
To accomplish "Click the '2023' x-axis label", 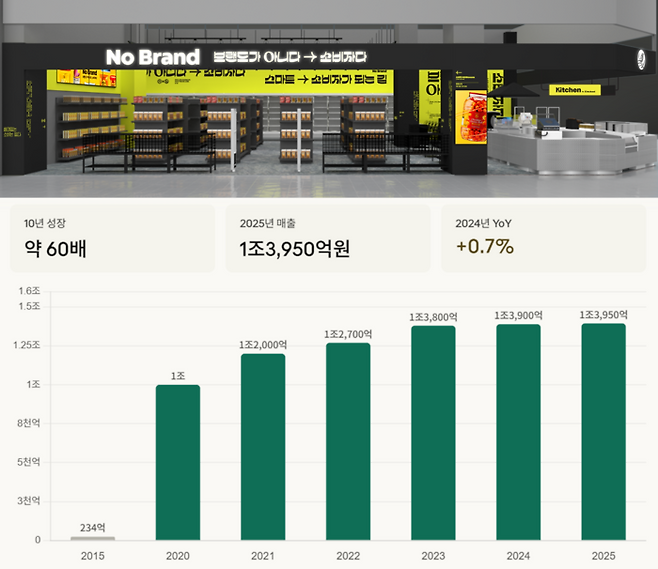I will (x=433, y=556).
